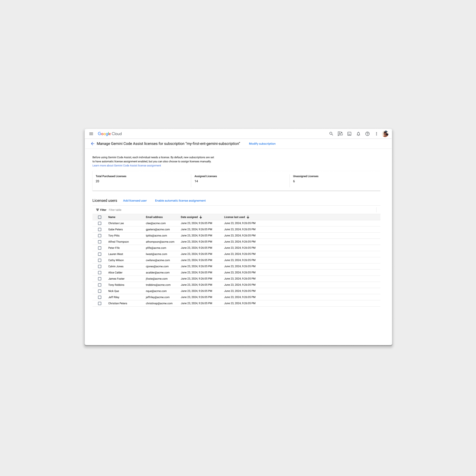The image size is (476, 476).
Task: Click the Name column header
Action: 112,217
